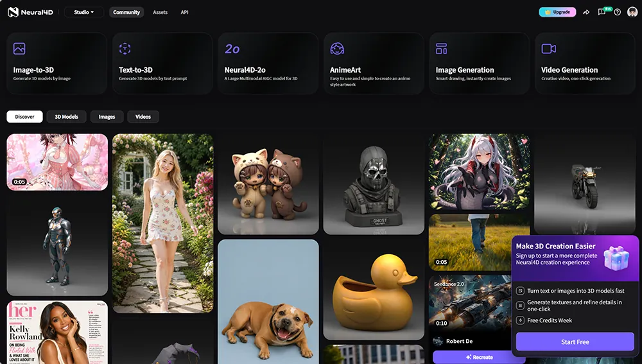Open the brown dog image thumbnail
The width and height of the screenshot is (642, 364).
[x=268, y=302]
